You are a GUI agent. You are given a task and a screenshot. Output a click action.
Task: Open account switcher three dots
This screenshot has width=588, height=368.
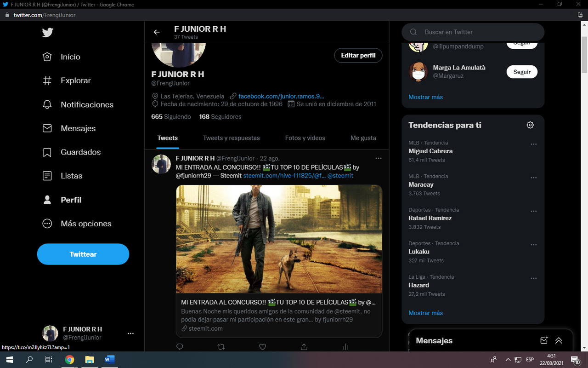coord(130,333)
